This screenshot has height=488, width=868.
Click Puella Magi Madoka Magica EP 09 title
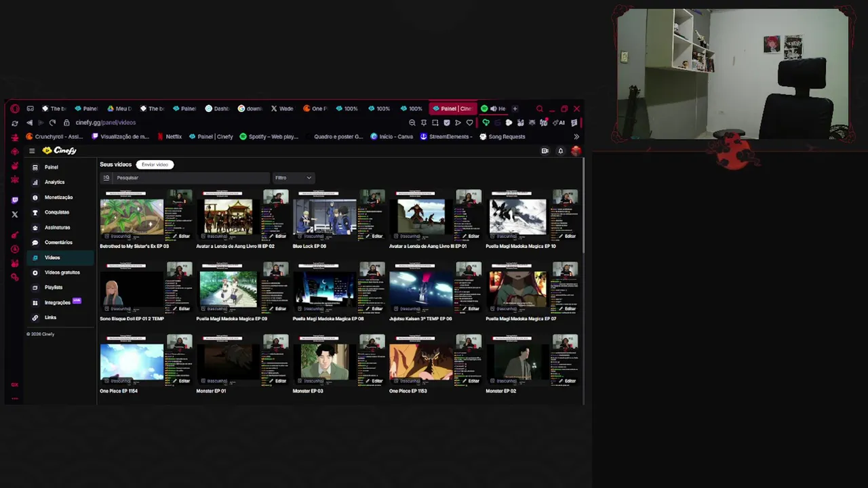point(231,319)
